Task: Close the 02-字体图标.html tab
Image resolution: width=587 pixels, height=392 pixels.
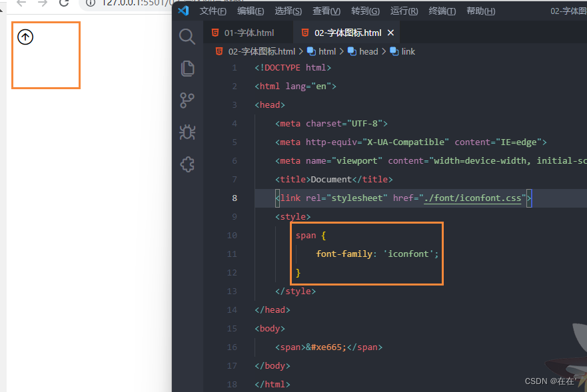Action: (390, 31)
